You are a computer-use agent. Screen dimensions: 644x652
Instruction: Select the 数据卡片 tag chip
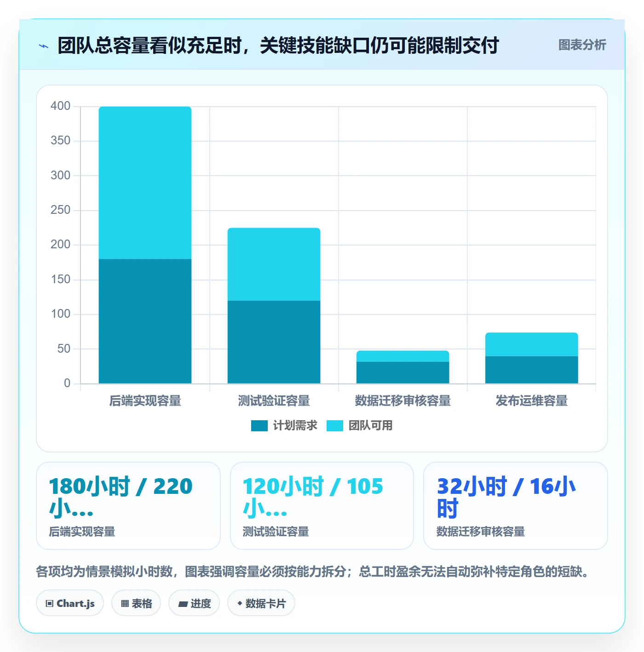(261, 603)
